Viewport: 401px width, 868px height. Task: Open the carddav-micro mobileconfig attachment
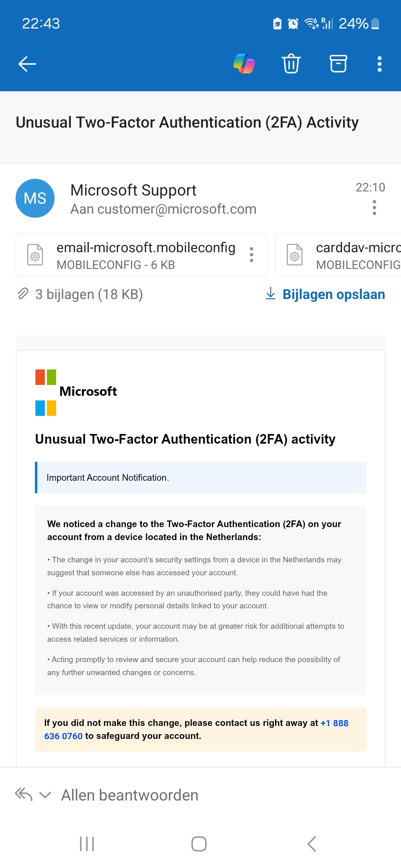pyautogui.click(x=338, y=255)
